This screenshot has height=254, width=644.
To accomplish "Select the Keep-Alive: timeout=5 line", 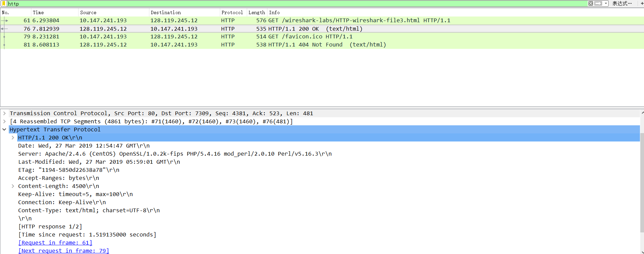I will [76, 194].
